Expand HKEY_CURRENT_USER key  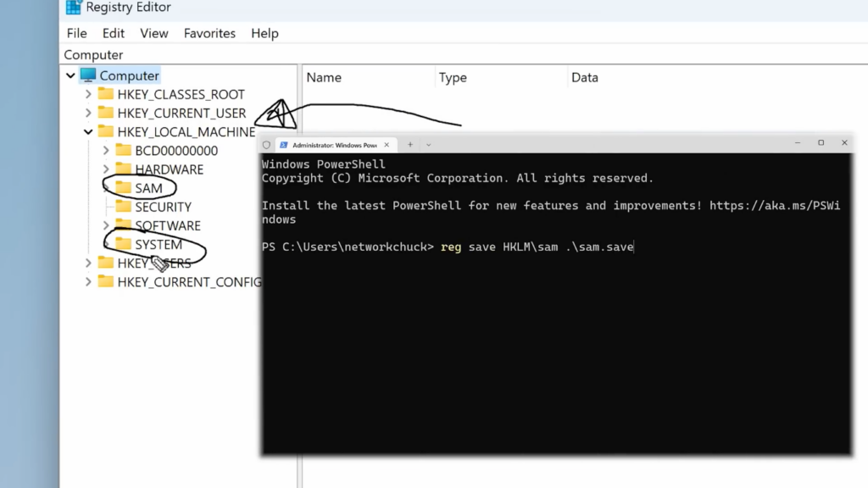pos(88,113)
